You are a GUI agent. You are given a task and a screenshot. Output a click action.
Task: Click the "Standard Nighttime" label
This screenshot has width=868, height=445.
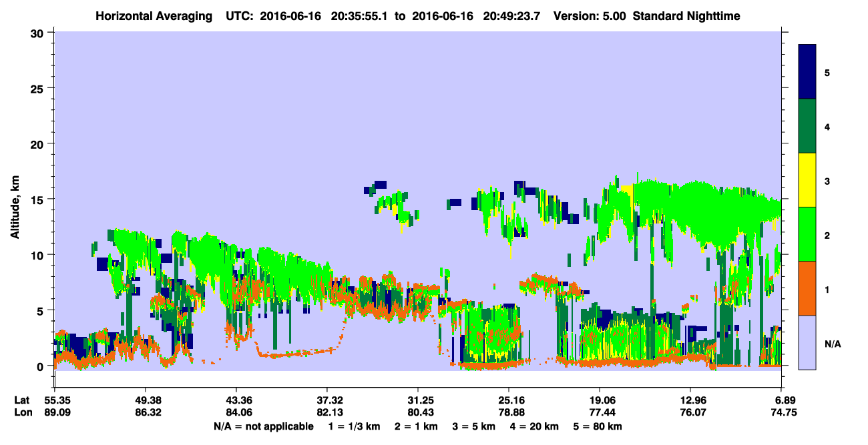tap(686, 15)
